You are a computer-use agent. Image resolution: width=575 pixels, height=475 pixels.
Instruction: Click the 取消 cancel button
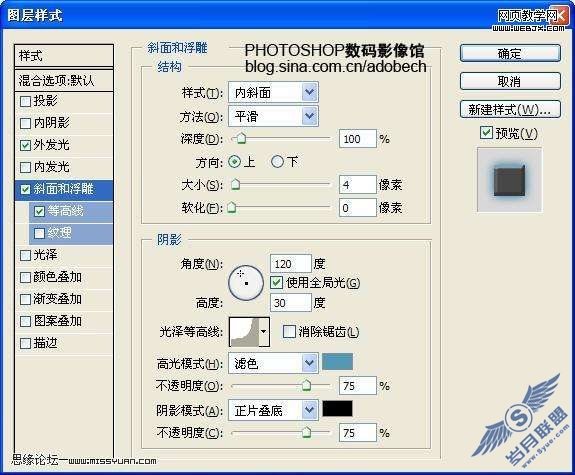[x=510, y=81]
